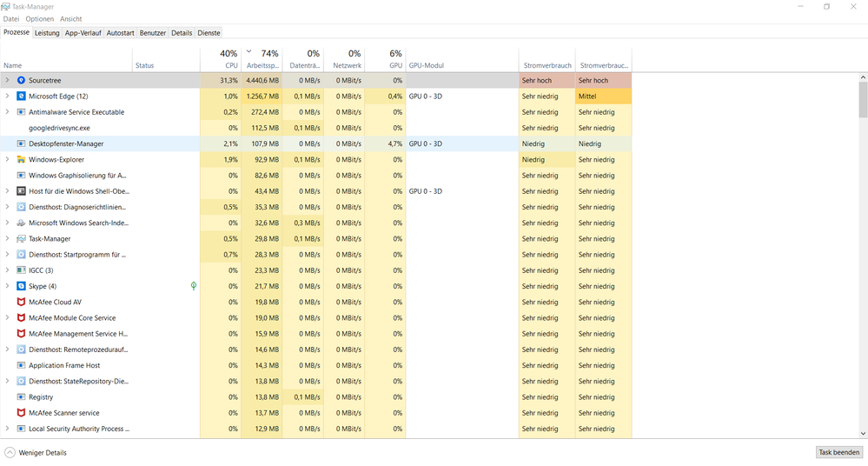This screenshot has height=466, width=868.
Task: Click Weniger Details to collapse view
Action: (x=36, y=453)
